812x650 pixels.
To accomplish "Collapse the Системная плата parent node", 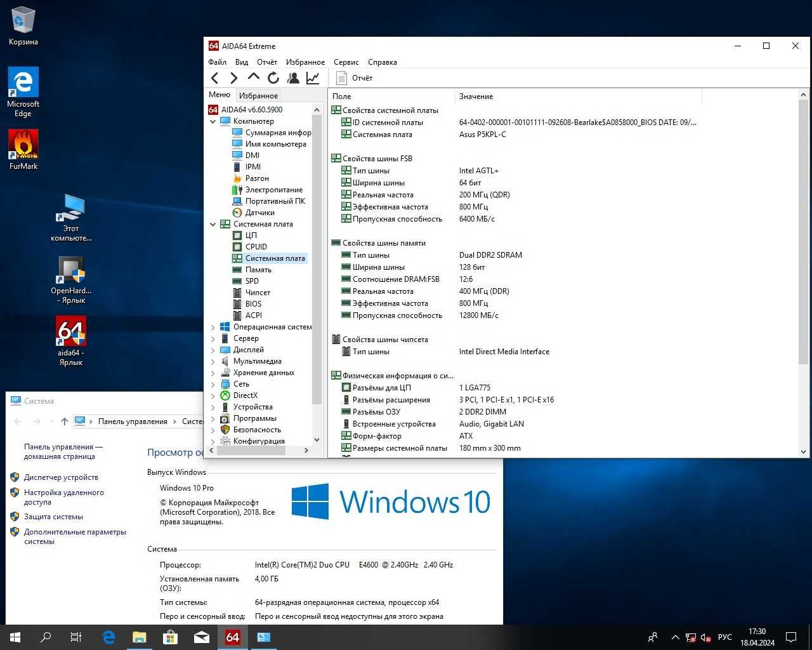I will [x=213, y=224].
